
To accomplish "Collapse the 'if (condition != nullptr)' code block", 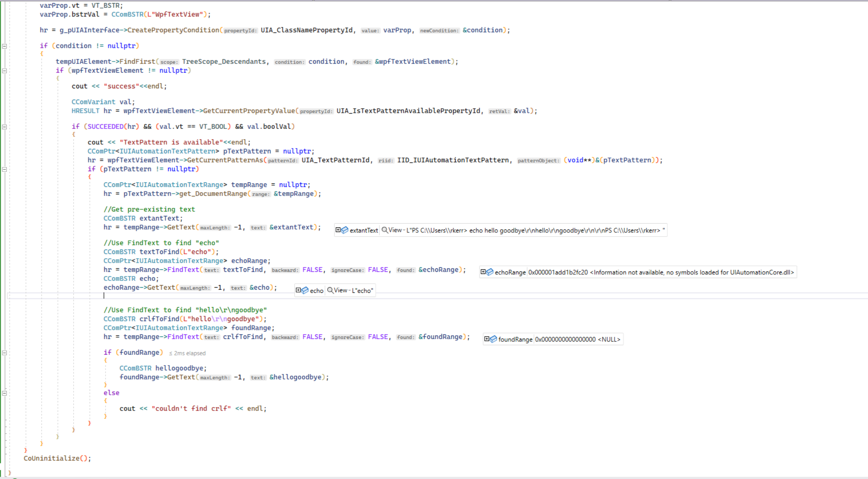I will 4,45.
